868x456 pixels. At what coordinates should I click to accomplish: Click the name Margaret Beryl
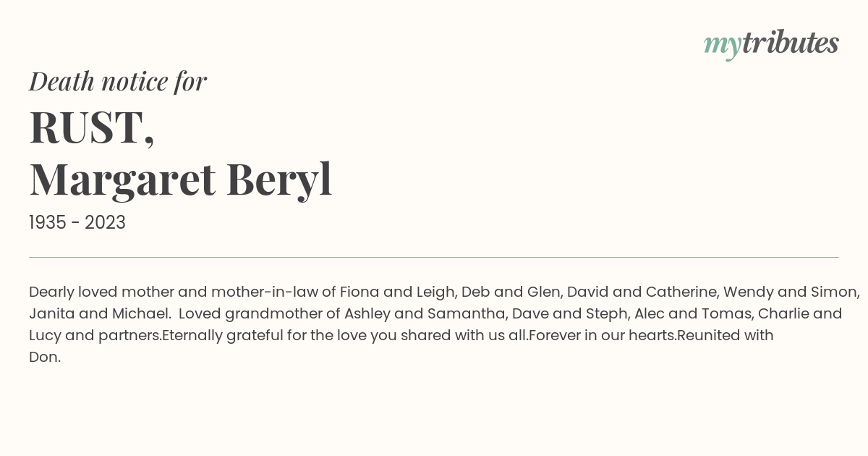(x=181, y=180)
